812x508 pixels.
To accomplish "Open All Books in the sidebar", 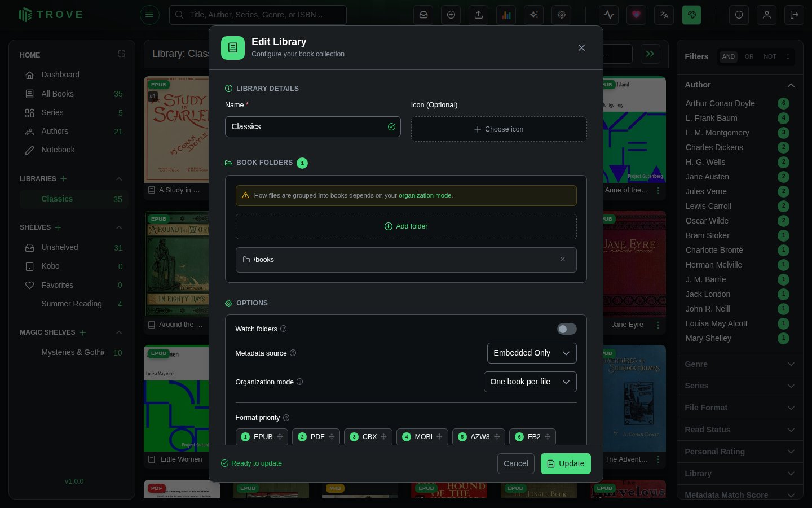I will 74,94.
